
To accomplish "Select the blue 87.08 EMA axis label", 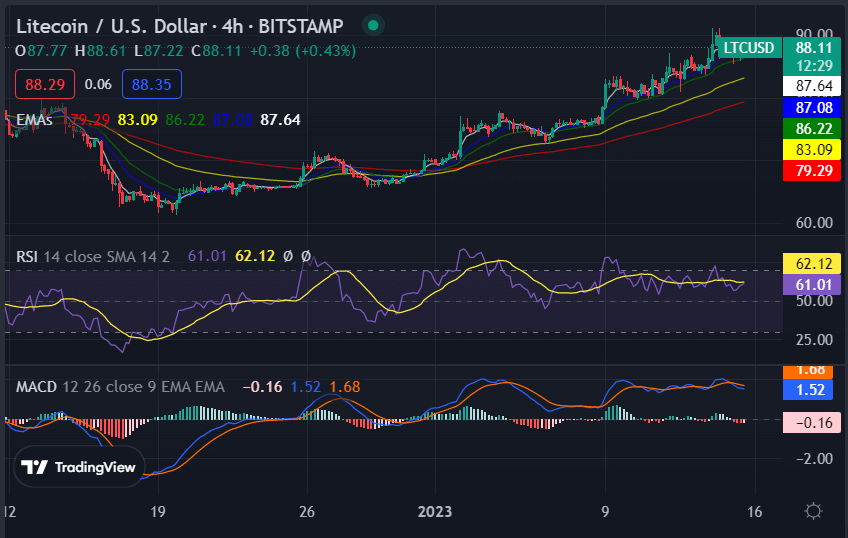I will pos(813,108).
